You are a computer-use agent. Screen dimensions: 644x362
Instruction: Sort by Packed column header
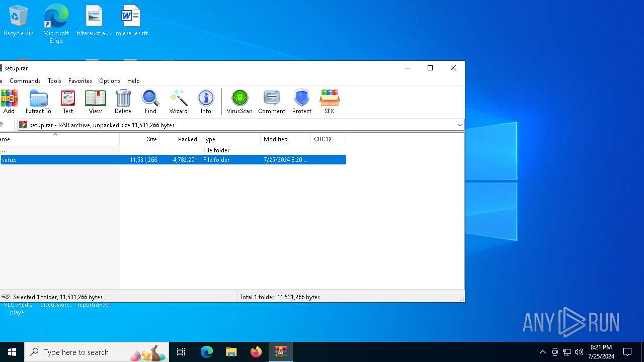point(180,139)
